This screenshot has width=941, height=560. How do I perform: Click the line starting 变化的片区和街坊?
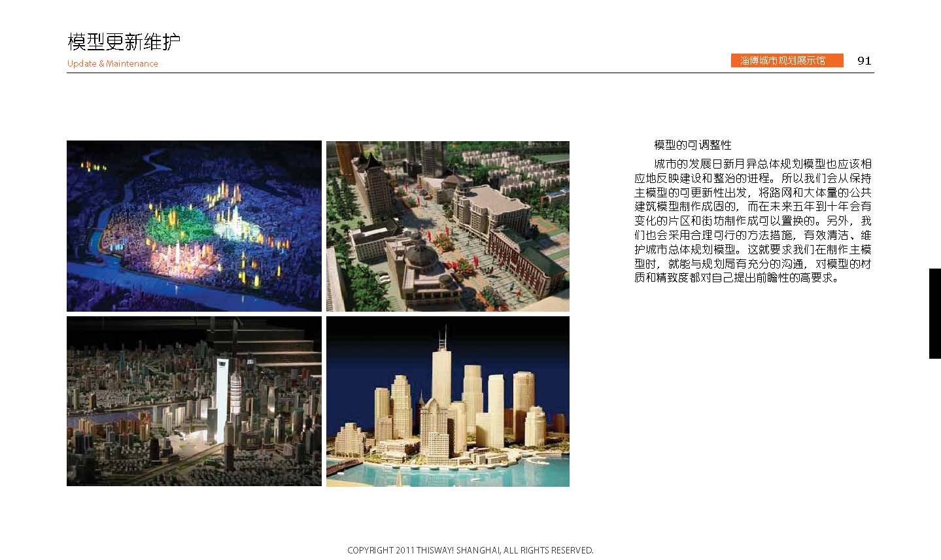[x=753, y=221]
